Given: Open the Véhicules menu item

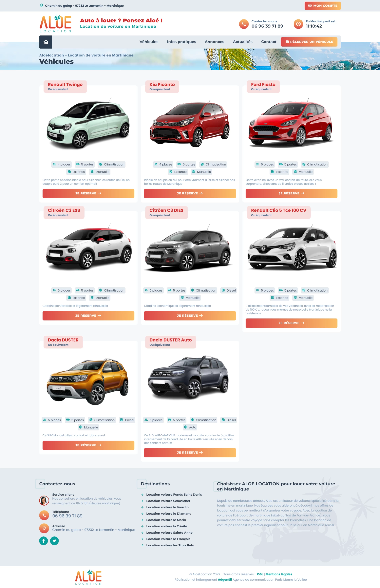Looking at the screenshot, I should pyautogui.click(x=149, y=42).
